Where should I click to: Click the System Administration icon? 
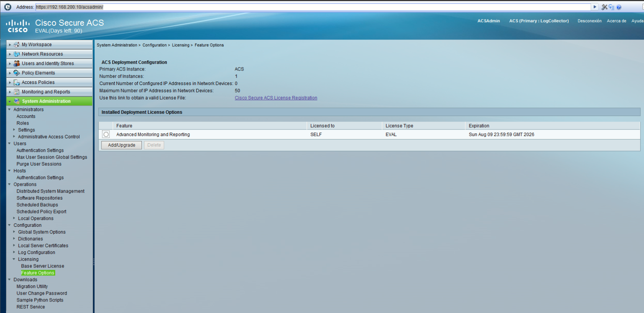pos(16,101)
